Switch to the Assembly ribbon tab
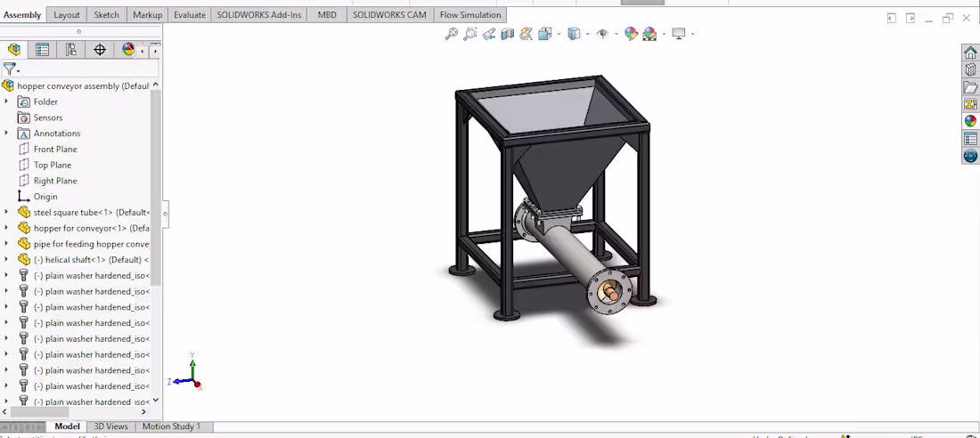Screen dimensions: 980x438 pos(22,15)
